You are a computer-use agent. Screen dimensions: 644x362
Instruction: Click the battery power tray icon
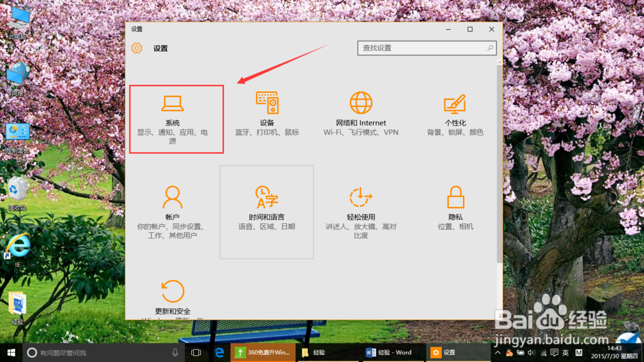520,352
